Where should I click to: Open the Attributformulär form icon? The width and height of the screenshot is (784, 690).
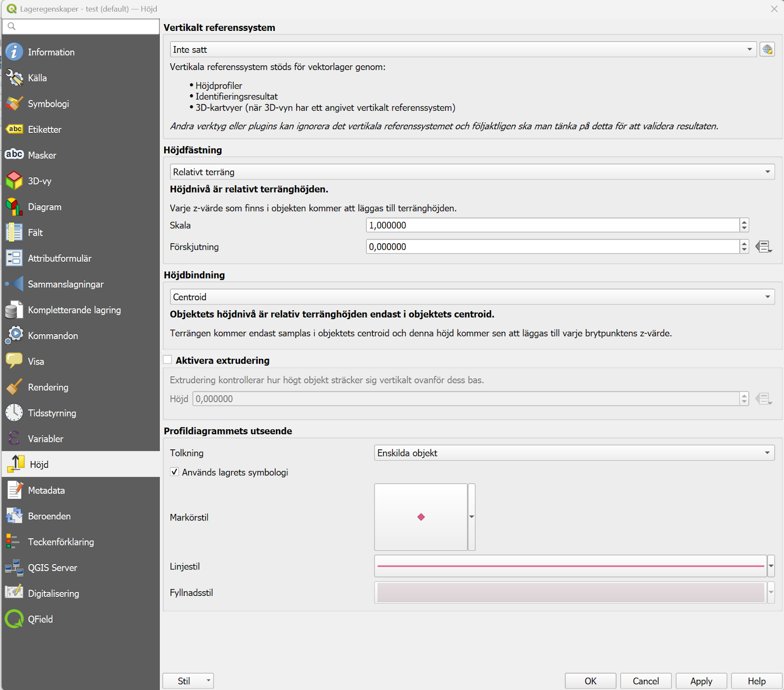pos(14,258)
